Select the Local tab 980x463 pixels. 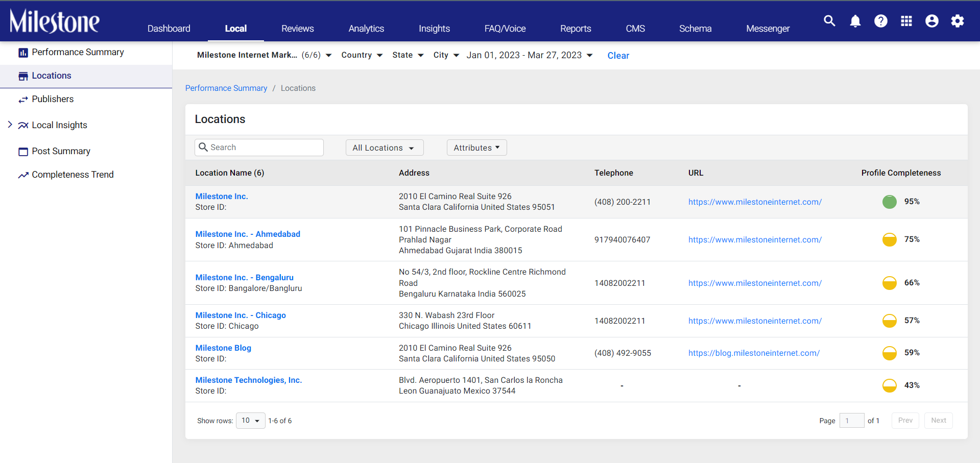[236, 29]
